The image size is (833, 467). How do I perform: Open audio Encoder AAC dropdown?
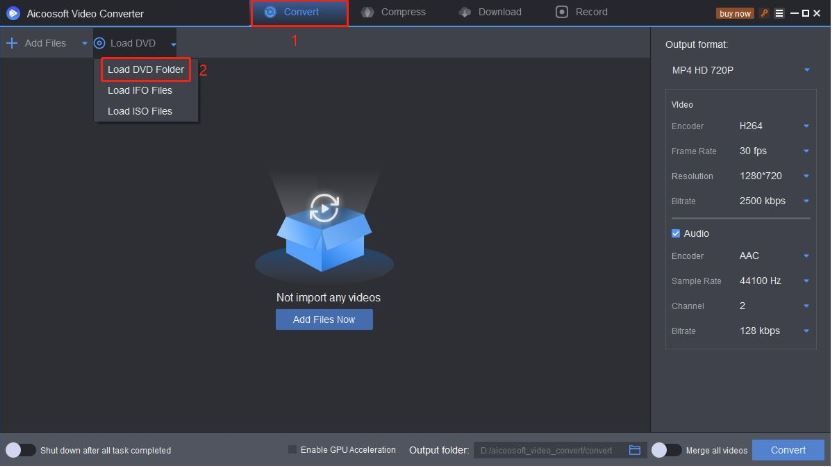pyautogui.click(x=774, y=256)
